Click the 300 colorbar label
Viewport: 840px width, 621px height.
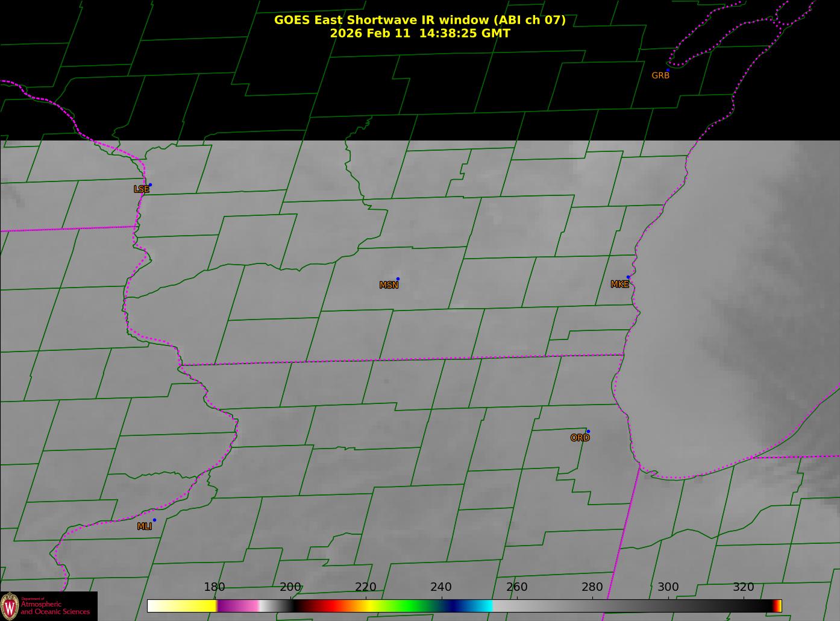[x=668, y=587]
